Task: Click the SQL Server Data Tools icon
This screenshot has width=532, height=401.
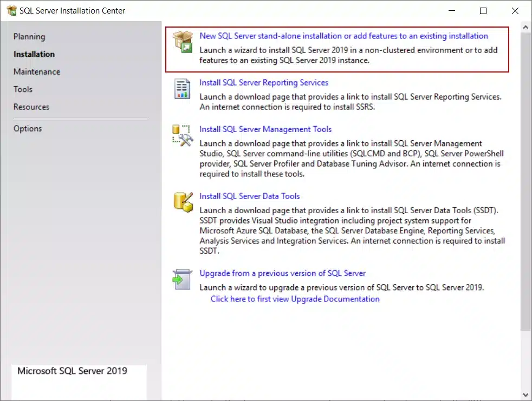Action: tap(183, 202)
